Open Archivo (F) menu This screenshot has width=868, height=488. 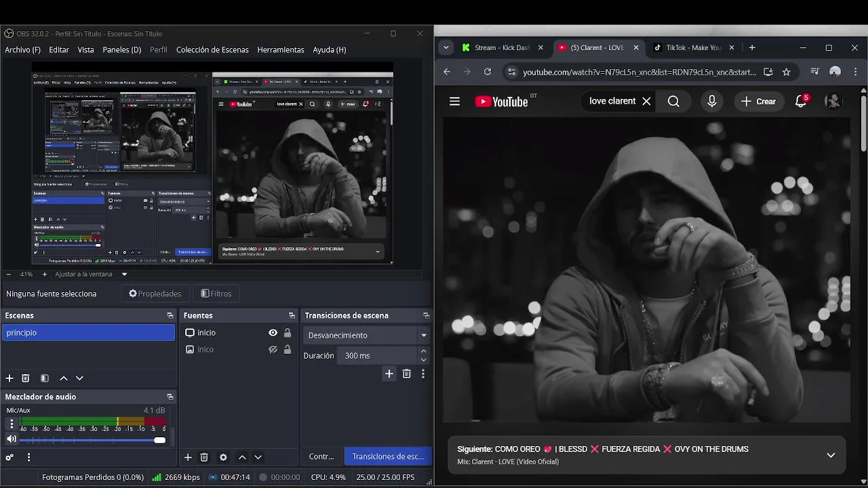point(22,50)
